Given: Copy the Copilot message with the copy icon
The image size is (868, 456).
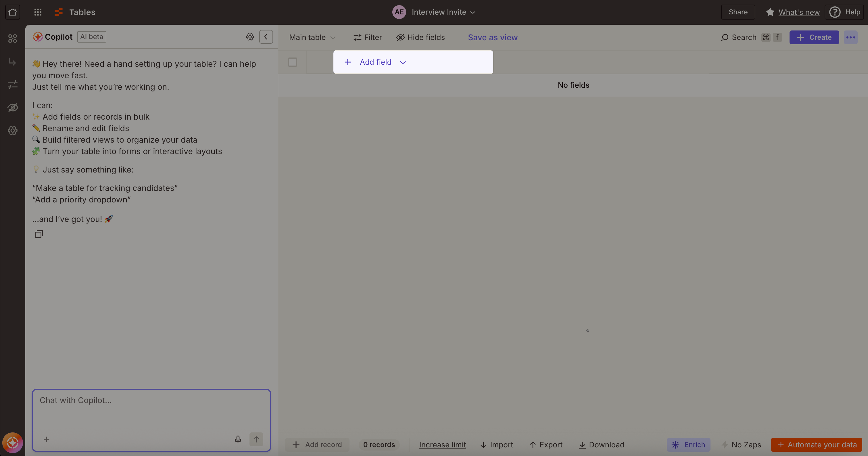Looking at the screenshot, I should pyautogui.click(x=39, y=234).
